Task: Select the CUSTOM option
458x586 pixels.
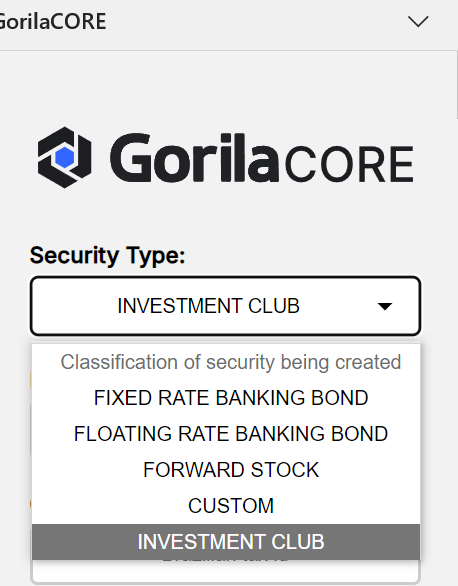Action: pyautogui.click(x=231, y=506)
